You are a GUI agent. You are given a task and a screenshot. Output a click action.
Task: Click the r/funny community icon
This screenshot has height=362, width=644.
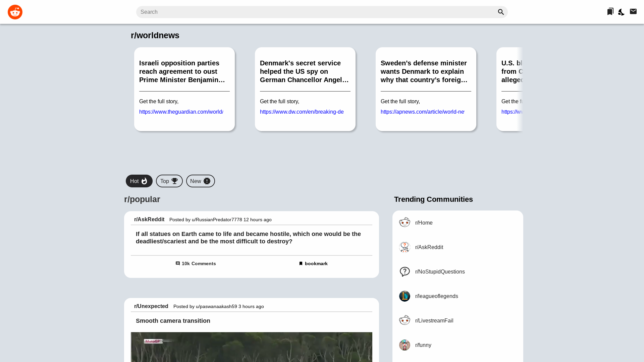(x=405, y=345)
